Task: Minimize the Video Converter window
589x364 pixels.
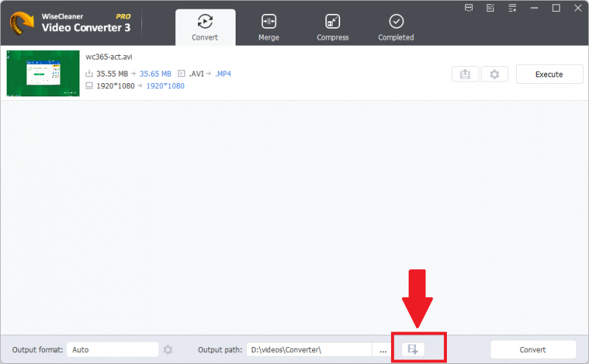Action: pos(535,8)
